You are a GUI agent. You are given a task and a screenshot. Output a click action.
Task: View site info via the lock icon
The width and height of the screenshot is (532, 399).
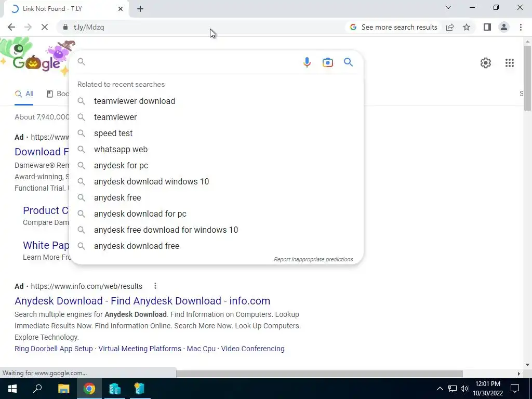pyautogui.click(x=65, y=27)
